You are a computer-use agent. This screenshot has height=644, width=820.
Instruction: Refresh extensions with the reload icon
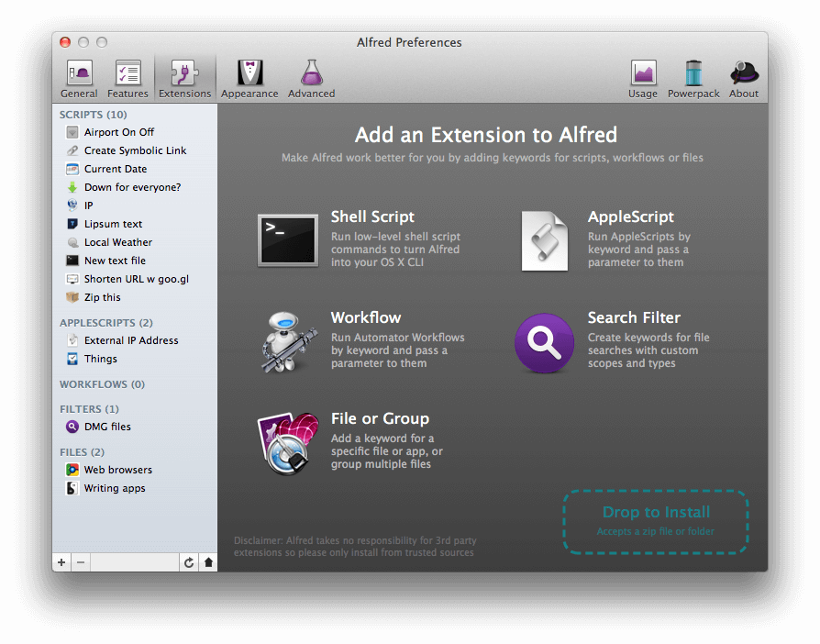pyautogui.click(x=189, y=561)
